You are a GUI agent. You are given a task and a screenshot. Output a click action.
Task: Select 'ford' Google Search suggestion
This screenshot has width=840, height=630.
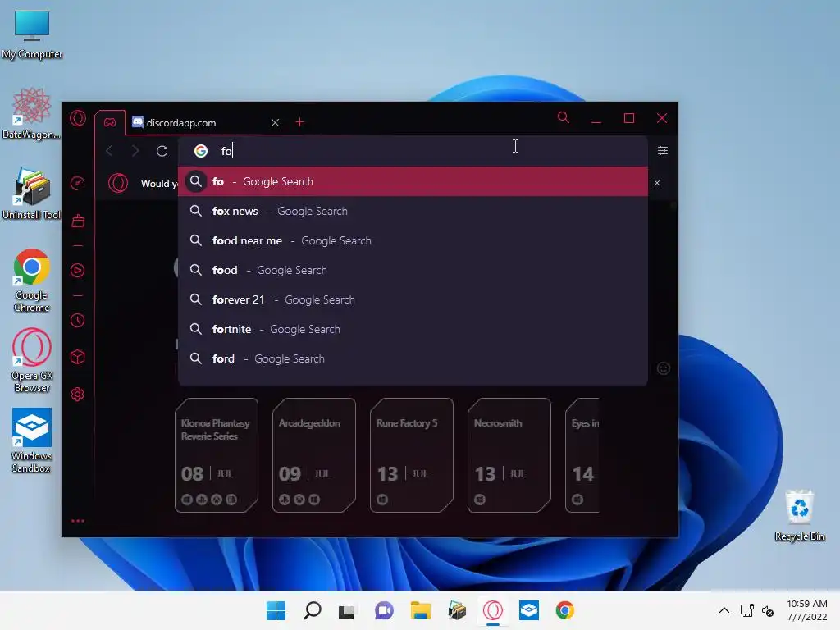[413, 358]
